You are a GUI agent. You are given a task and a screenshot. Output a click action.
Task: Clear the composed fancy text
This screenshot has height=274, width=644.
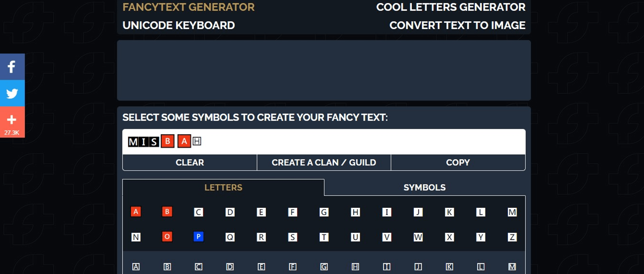click(x=190, y=163)
